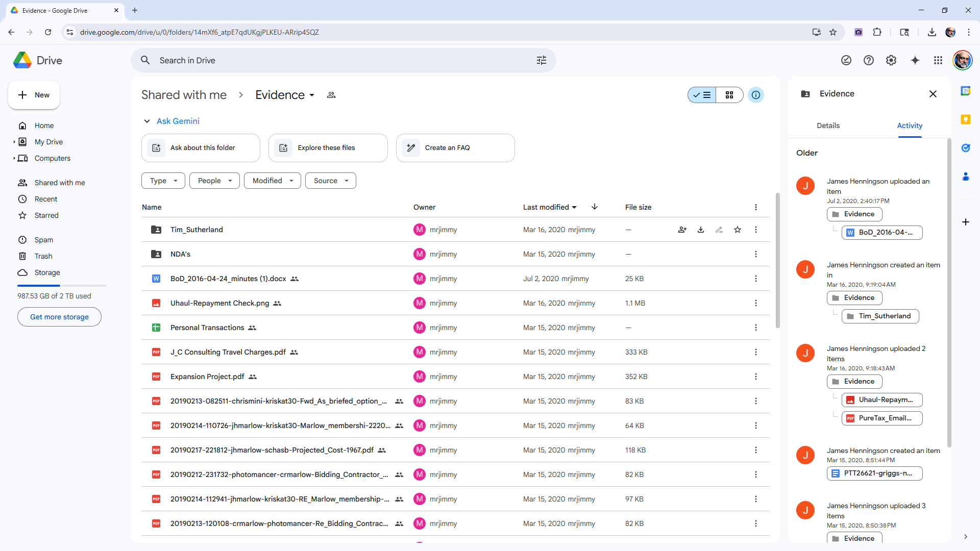Screen dimensions: 980x551
Task: Click Get more storage button
Action: click(59, 317)
